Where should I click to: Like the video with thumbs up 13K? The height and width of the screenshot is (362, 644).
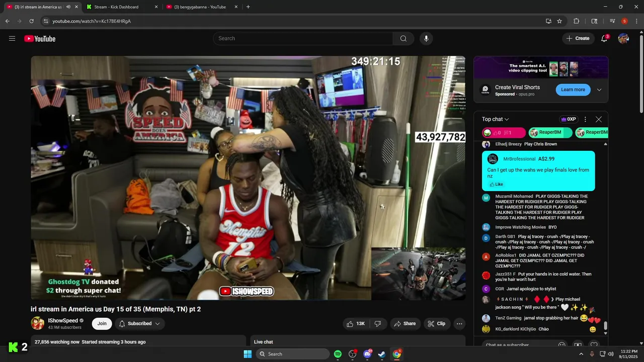coord(356,324)
